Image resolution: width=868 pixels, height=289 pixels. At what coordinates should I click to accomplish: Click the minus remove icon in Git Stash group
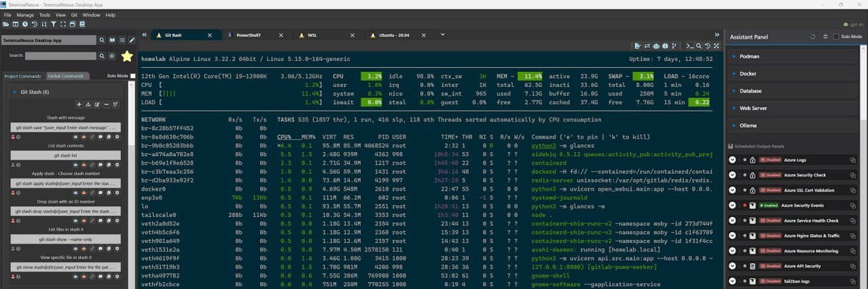point(106,104)
